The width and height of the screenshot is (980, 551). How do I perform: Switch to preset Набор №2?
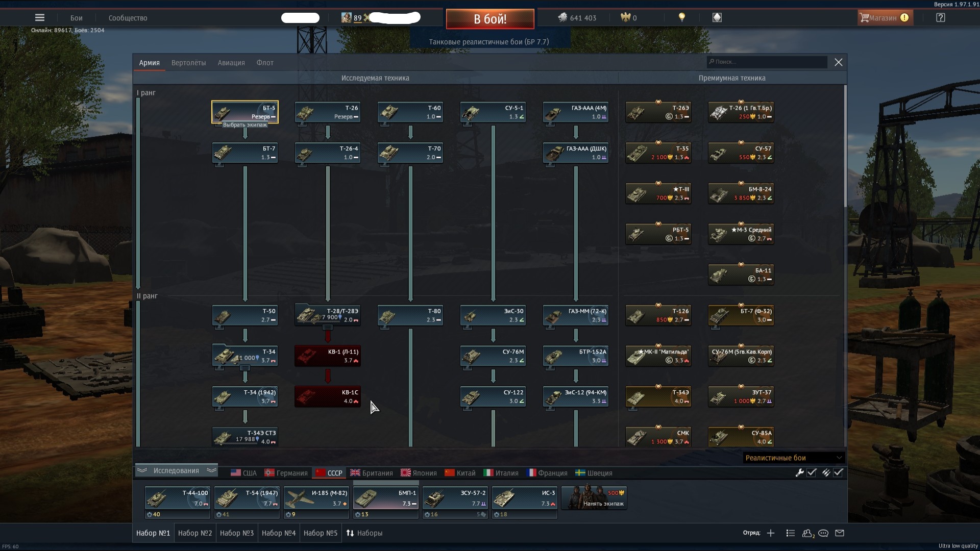[x=195, y=533]
